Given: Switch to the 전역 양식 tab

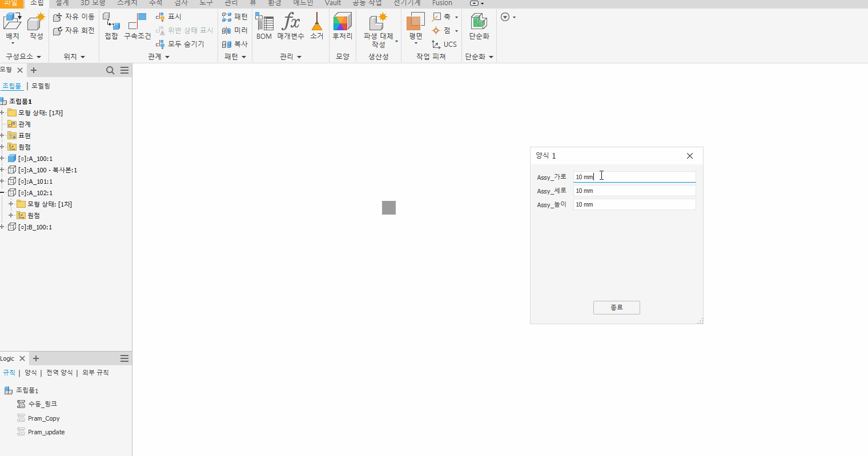Looking at the screenshot, I should point(59,373).
